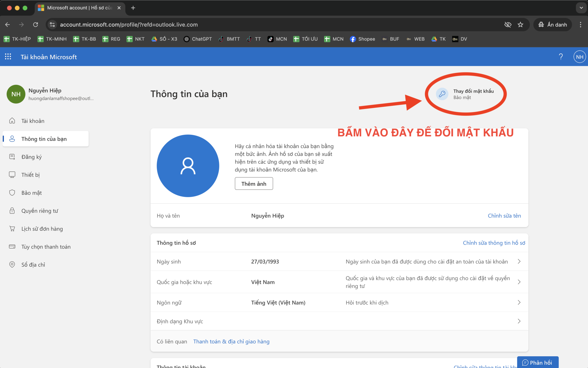Click the tracking protection eye icon
The height and width of the screenshot is (368, 588).
(508, 25)
